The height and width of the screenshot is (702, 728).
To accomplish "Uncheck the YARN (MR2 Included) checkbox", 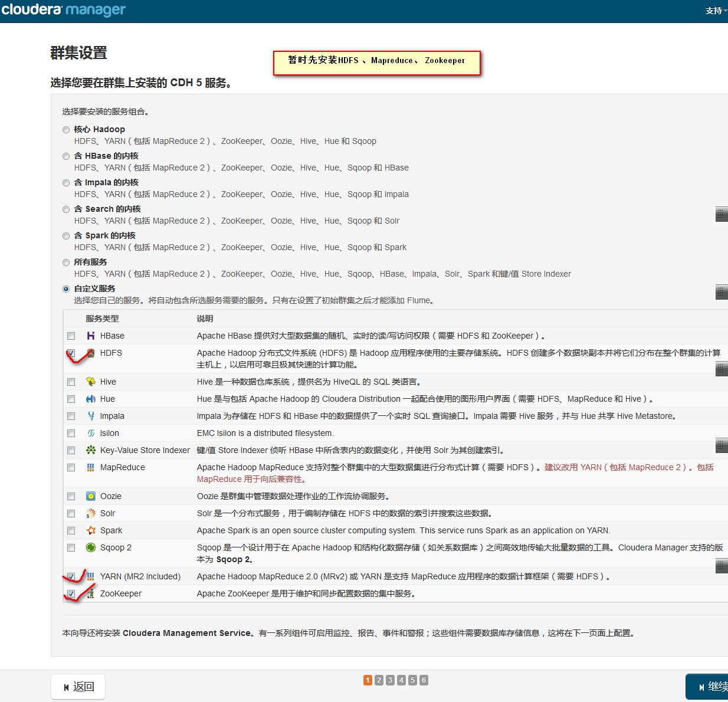I will click(x=71, y=577).
